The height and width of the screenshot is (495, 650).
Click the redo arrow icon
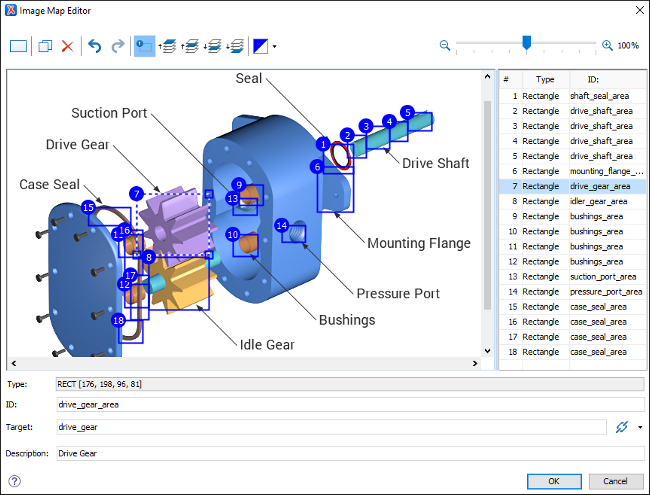coord(117,46)
